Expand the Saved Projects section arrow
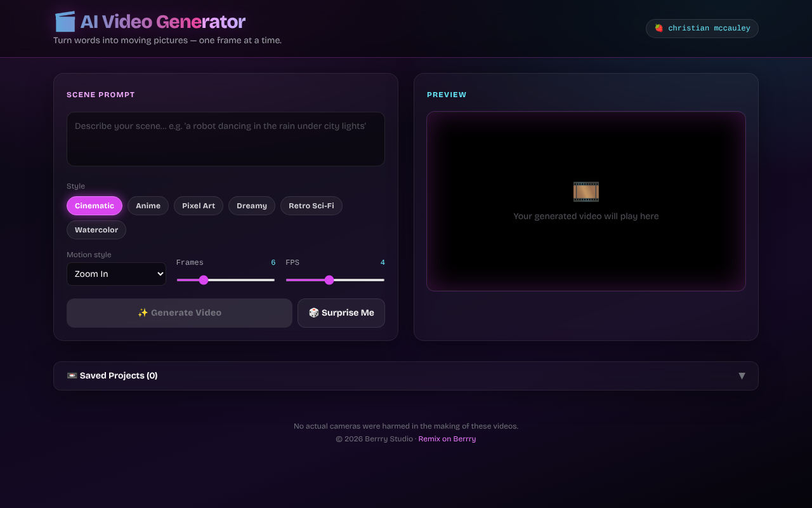The height and width of the screenshot is (508, 812). pos(742,376)
